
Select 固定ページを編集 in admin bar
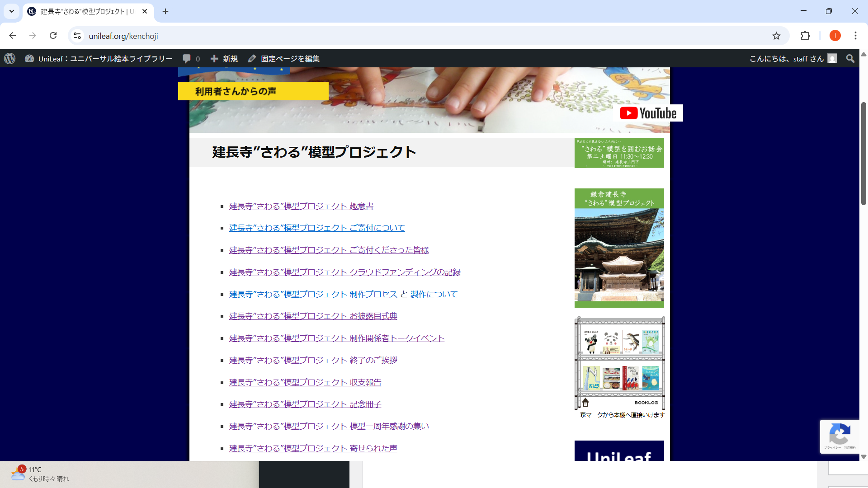coord(284,59)
